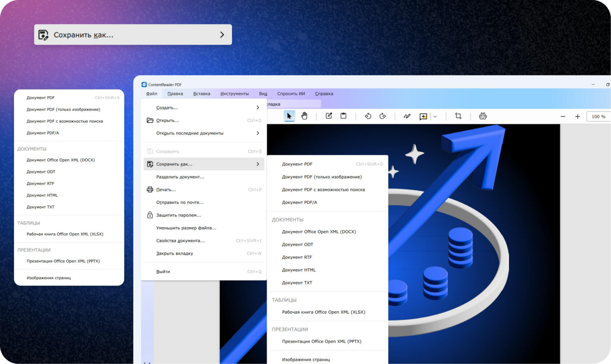Rotate the page counterclockwise

368,116
